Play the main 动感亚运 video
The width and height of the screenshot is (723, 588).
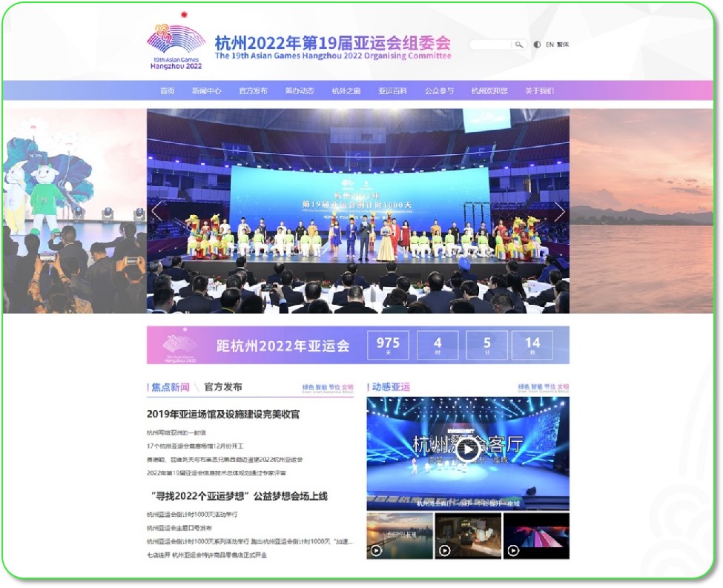coord(468,449)
